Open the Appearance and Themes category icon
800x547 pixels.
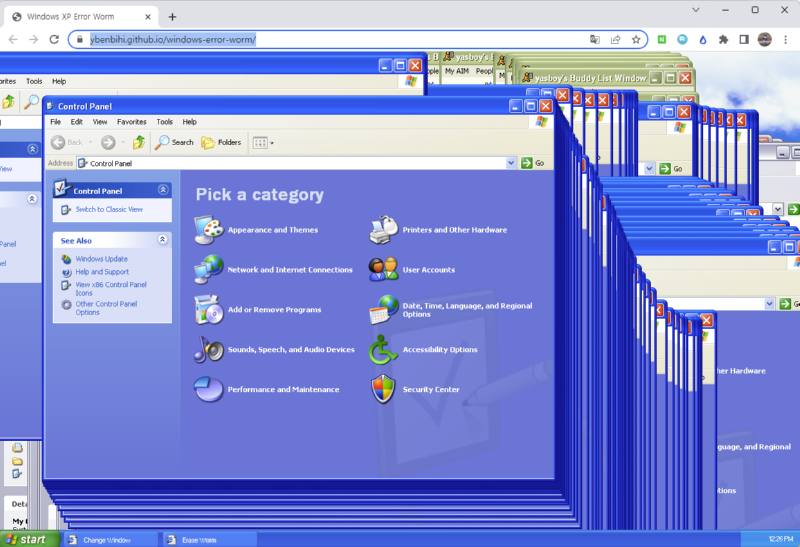[209, 230]
